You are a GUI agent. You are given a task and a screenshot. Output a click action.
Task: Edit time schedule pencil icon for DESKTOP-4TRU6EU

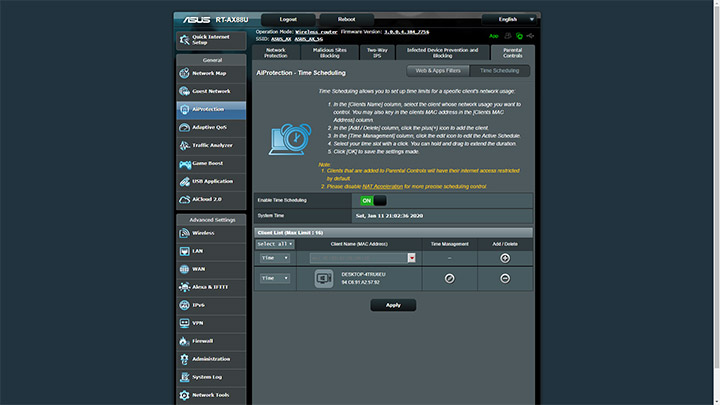pyautogui.click(x=450, y=278)
